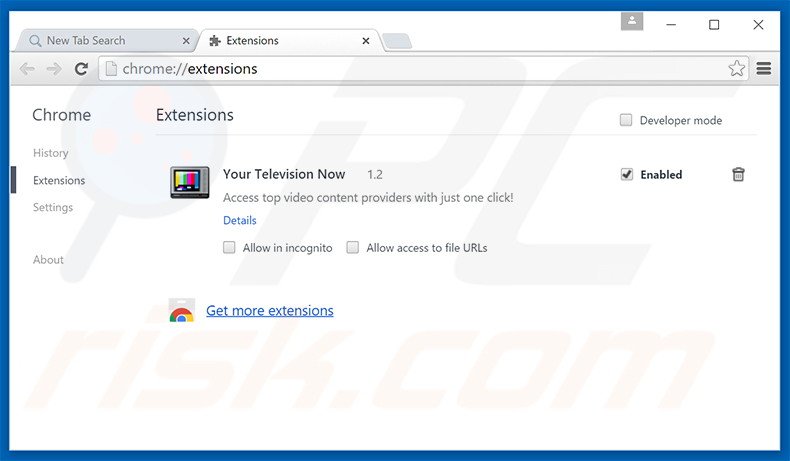Click the version number 1.2
The height and width of the screenshot is (461, 790).
click(x=375, y=174)
